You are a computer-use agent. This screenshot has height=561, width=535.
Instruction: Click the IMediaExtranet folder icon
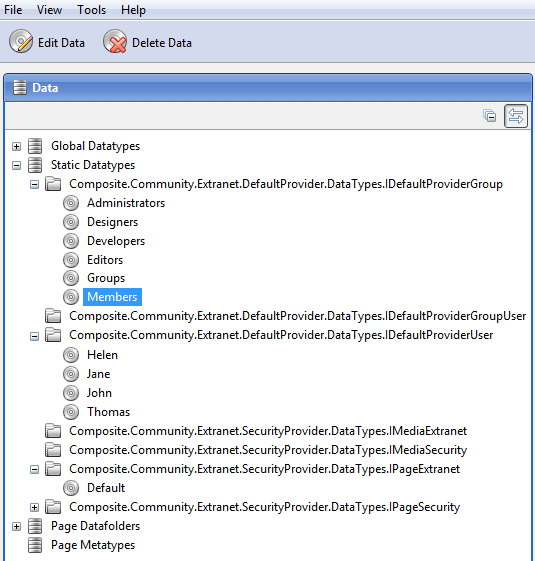point(53,430)
